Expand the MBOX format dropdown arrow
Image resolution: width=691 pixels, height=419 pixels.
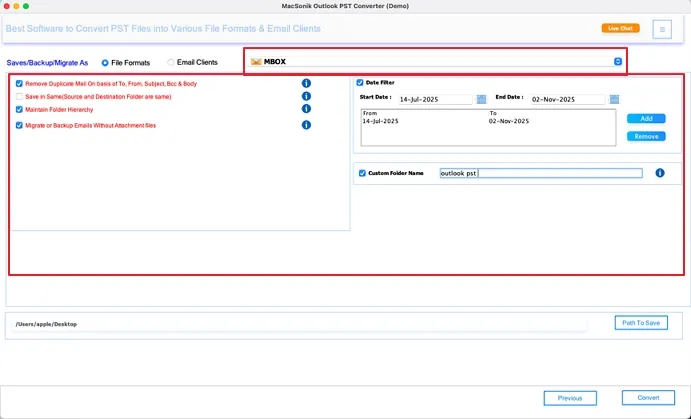(618, 62)
